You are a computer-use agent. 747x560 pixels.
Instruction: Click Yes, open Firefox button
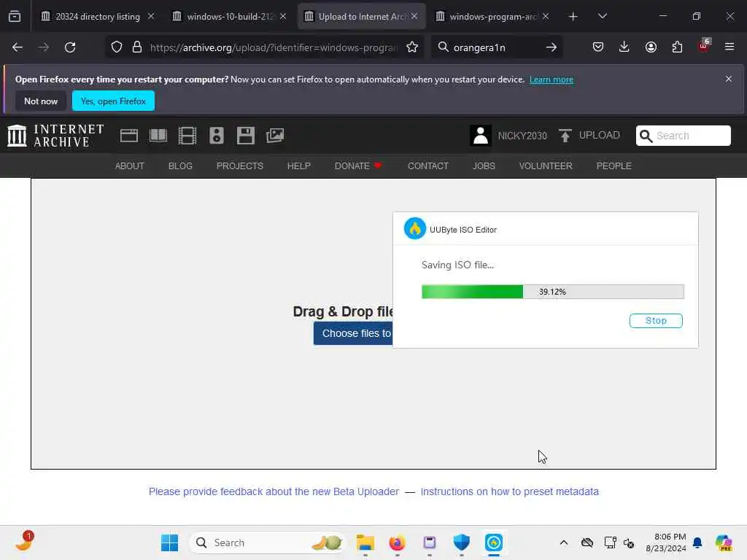(x=113, y=101)
